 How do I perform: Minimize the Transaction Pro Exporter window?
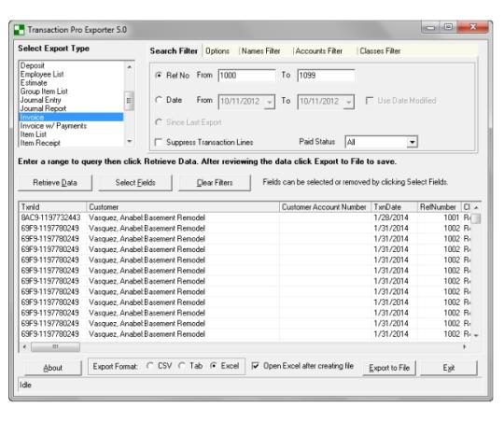click(430, 27)
